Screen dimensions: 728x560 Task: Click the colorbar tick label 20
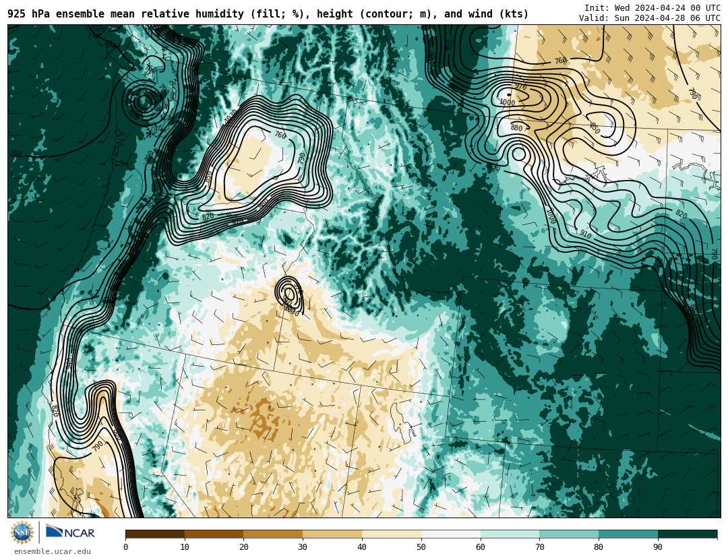pyautogui.click(x=244, y=547)
